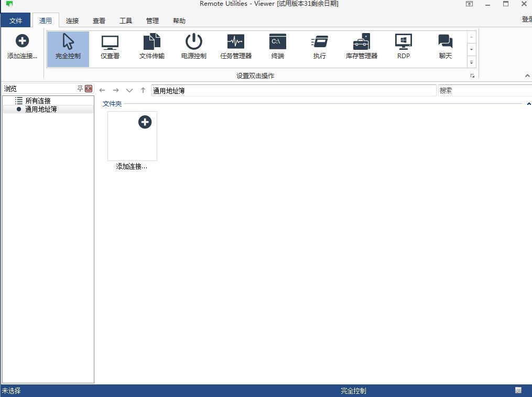Switch to the 管理 ribbon tab
This screenshot has height=397, width=532.
[152, 20]
